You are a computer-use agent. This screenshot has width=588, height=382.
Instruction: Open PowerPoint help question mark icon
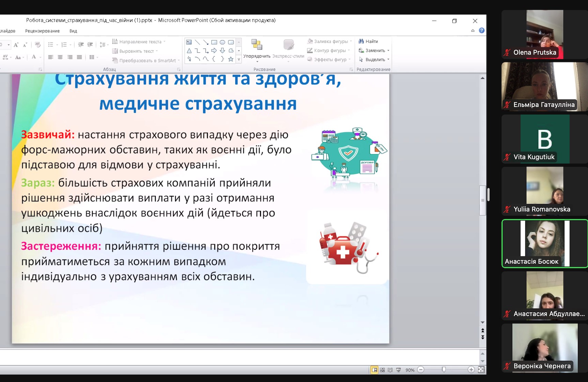481,30
